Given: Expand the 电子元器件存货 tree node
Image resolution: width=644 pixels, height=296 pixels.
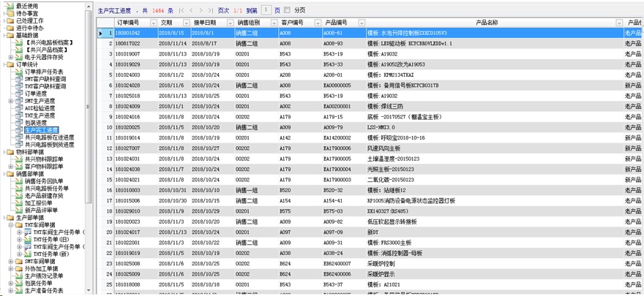Looking at the screenshot, I should (x=10, y=57).
